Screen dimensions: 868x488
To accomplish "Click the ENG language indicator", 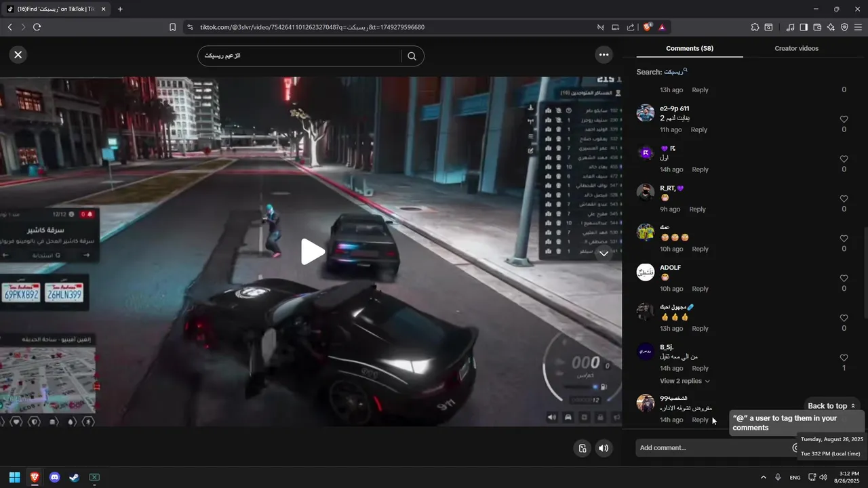I will (x=795, y=477).
